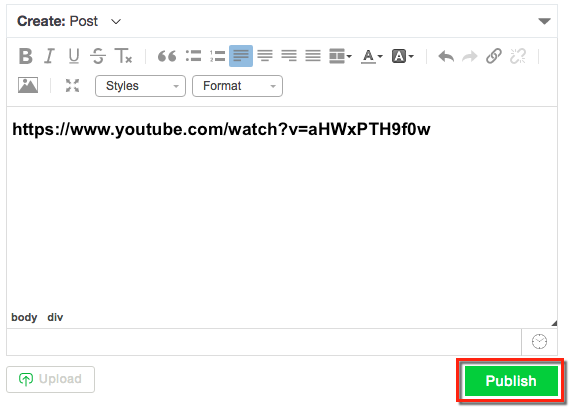Viewport: 570px width, 407px height.
Task: Open the text color picker
Action: click(x=371, y=56)
